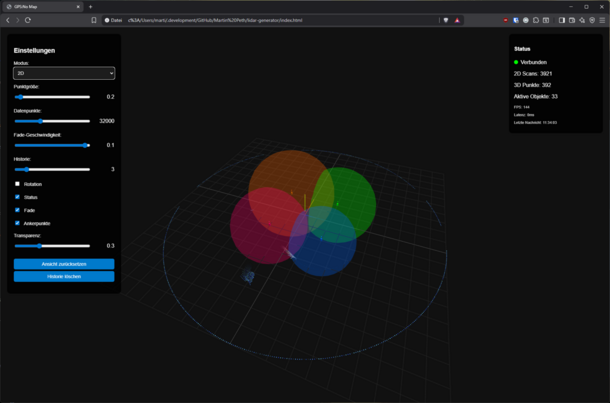The image size is (610, 403).
Task: Open the Modus dropdown showing 2D
Action: [x=64, y=73]
